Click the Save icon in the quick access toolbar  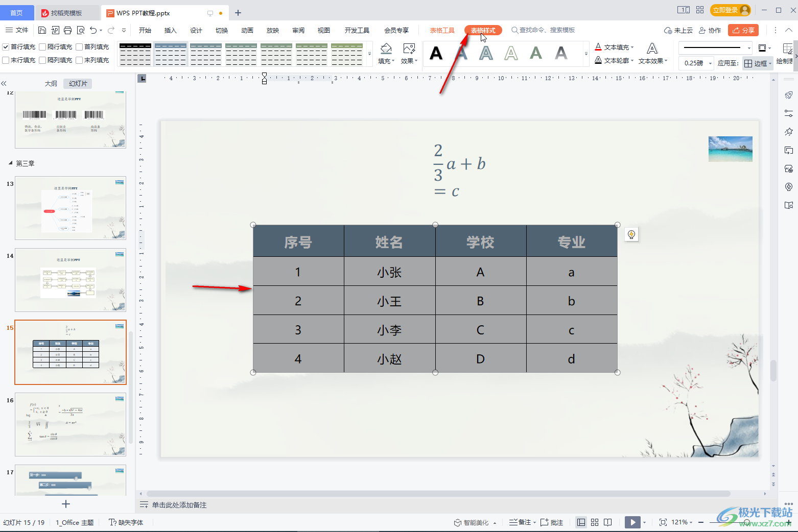tap(42, 30)
